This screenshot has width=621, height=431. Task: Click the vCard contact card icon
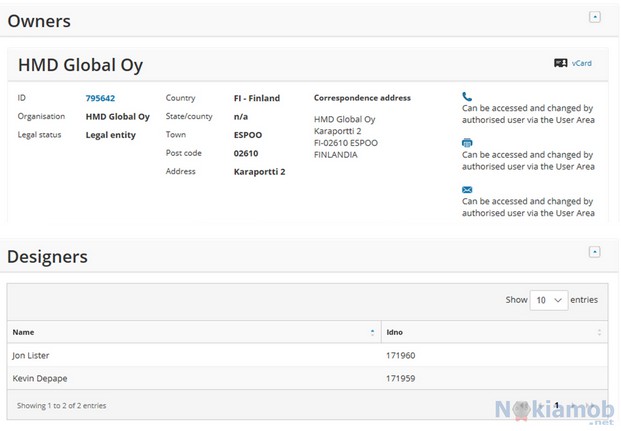point(560,63)
